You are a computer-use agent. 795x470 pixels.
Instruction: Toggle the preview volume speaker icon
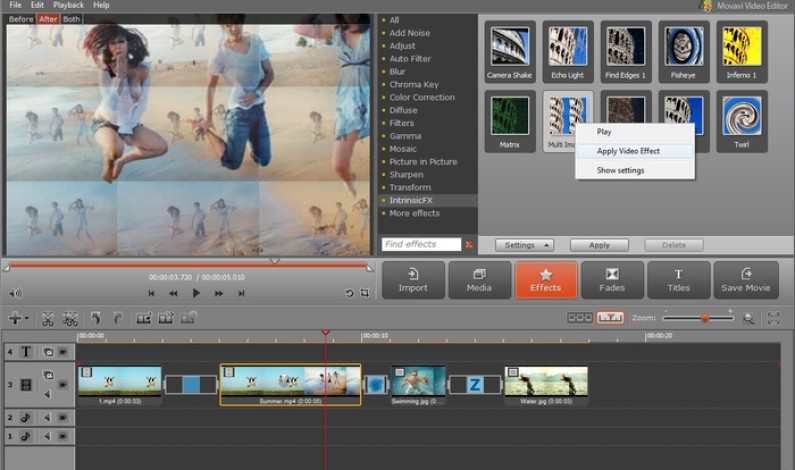[15, 293]
